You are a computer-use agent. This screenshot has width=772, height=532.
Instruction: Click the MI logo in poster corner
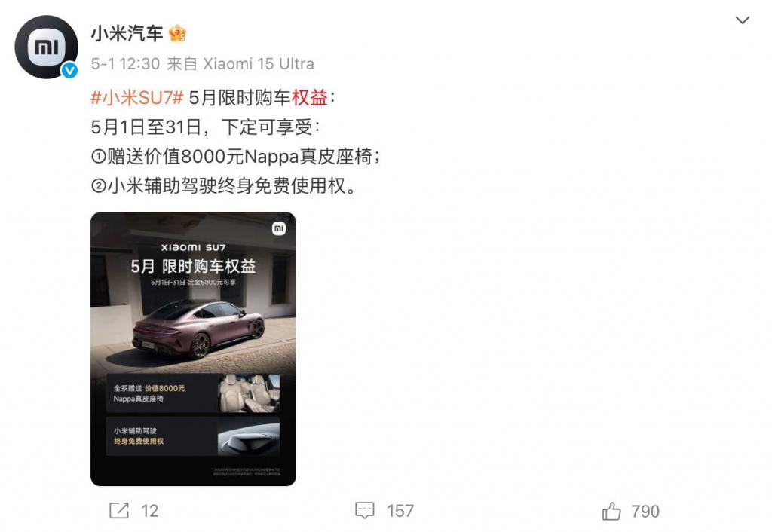point(279,228)
